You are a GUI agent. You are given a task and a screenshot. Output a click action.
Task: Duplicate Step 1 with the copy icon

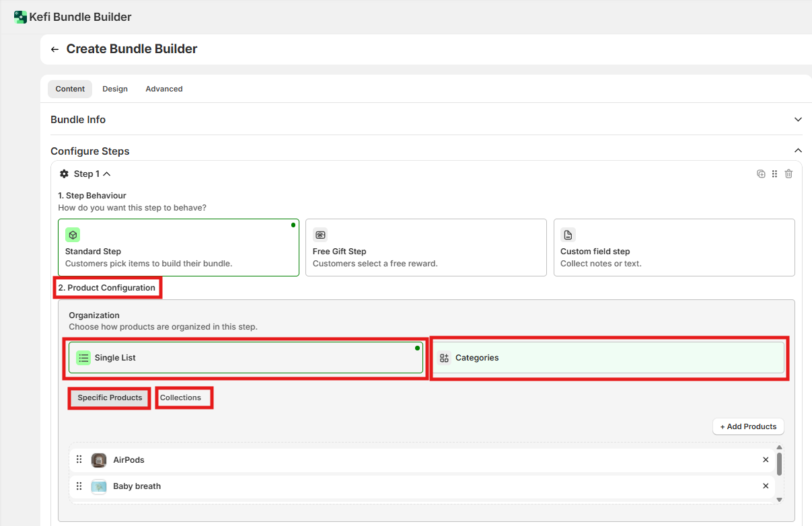pos(761,174)
